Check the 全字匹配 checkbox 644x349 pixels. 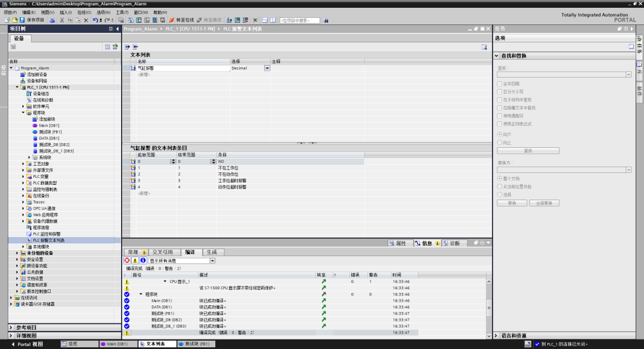(x=500, y=84)
